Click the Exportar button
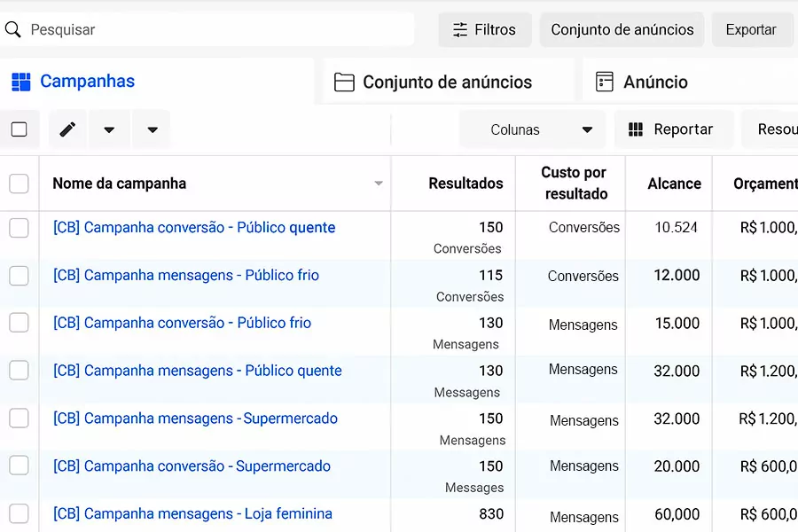798x532 pixels. coord(751,29)
